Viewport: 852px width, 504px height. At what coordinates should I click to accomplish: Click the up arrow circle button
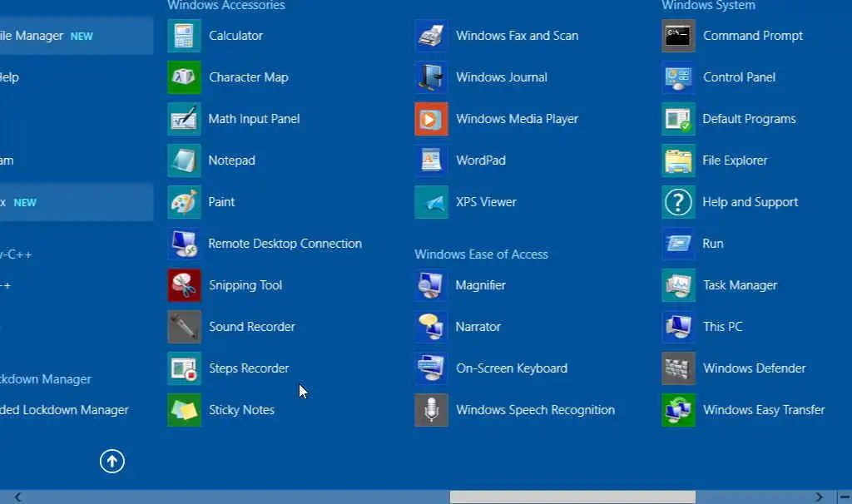click(112, 462)
